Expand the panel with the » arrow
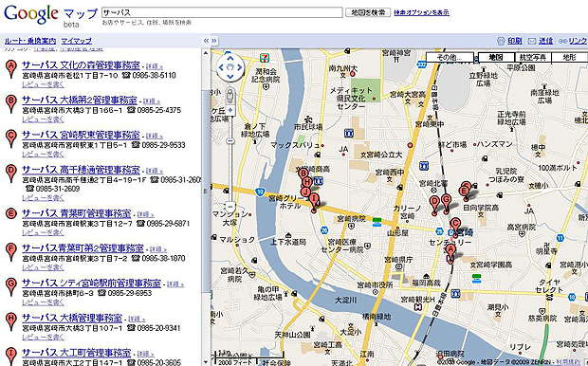588x366 pixels. click(214, 41)
